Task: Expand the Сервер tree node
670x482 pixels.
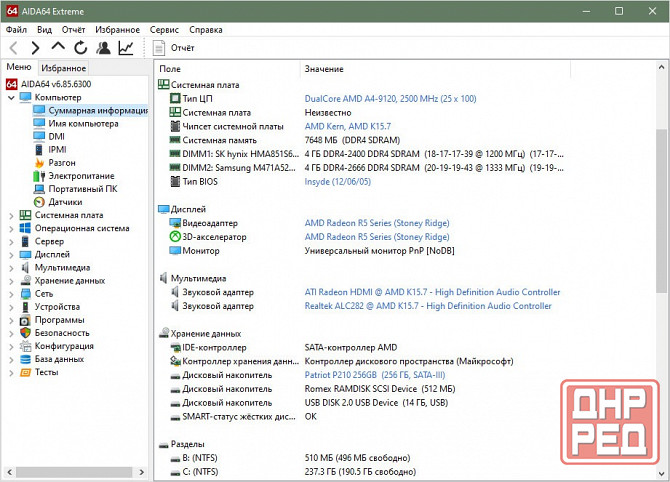Action: 12,242
